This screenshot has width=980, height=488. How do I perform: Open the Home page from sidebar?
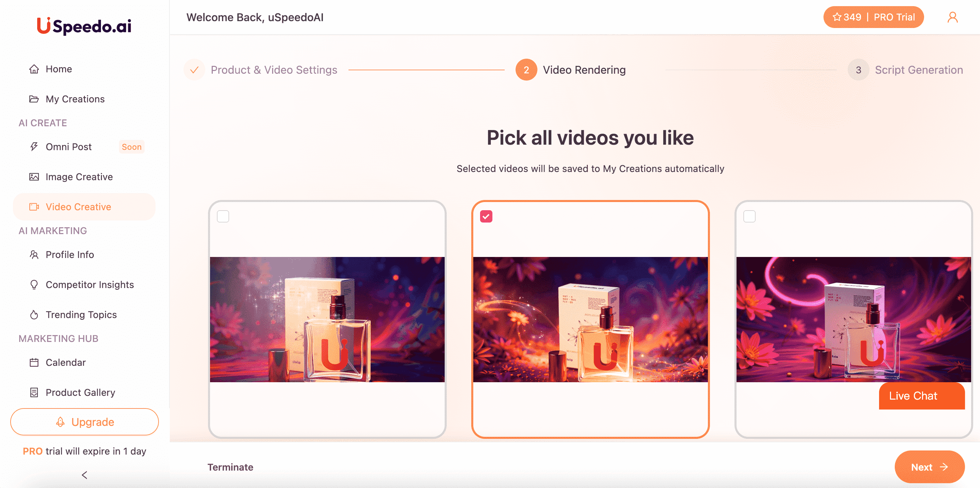click(58, 69)
